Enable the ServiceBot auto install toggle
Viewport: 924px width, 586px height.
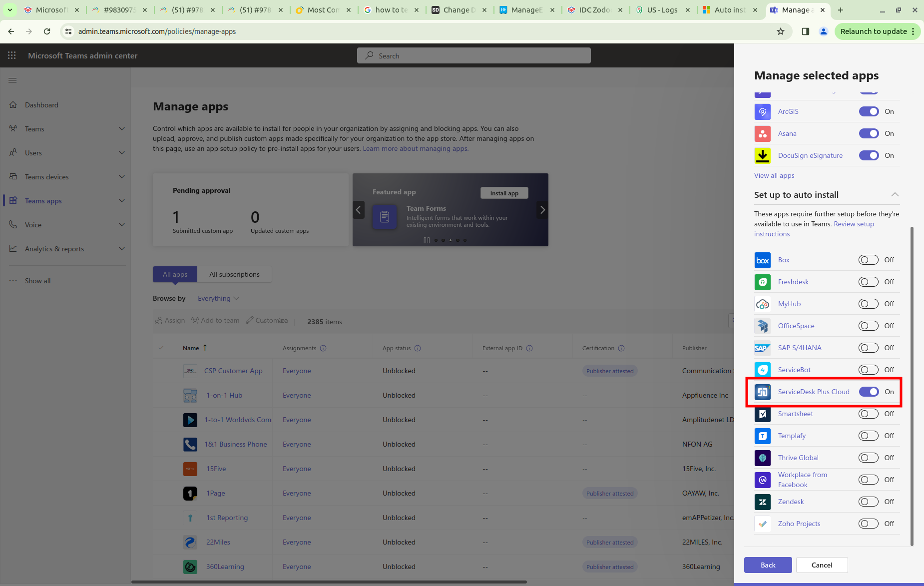tap(869, 370)
